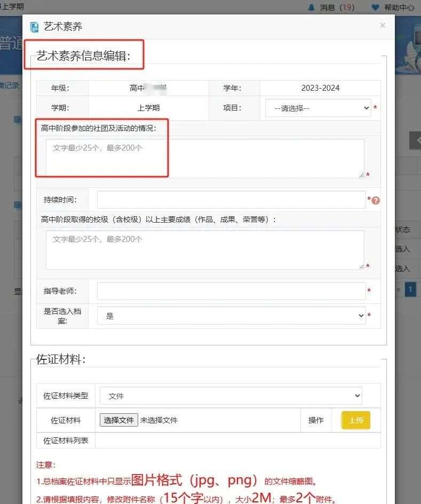The height and width of the screenshot is (504, 421).
Task: Click the bell notification icon
Action: tap(312, 7)
